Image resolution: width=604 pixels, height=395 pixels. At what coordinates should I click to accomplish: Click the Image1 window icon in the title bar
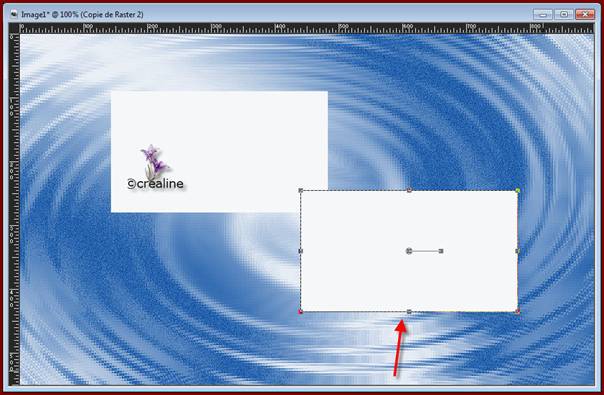(14, 14)
